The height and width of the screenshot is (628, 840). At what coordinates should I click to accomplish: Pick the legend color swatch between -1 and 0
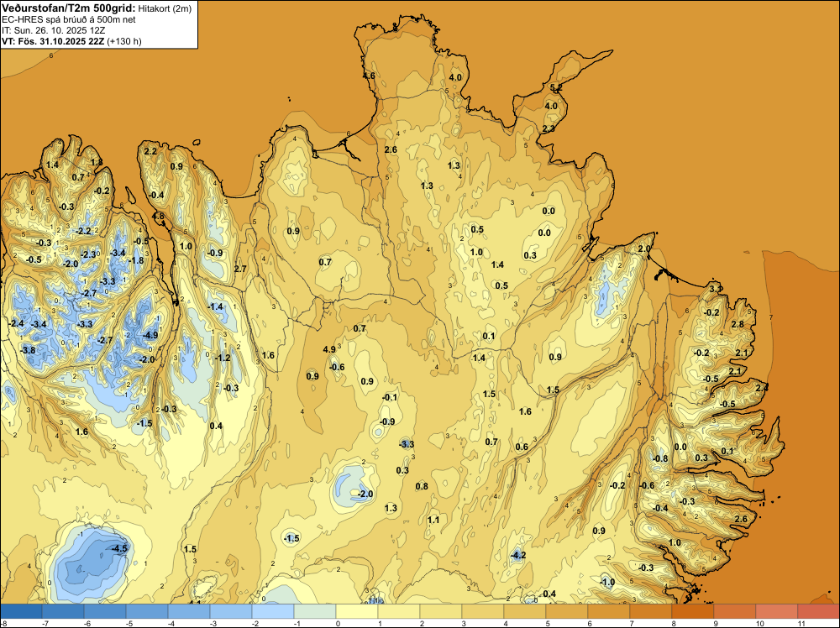315,611
